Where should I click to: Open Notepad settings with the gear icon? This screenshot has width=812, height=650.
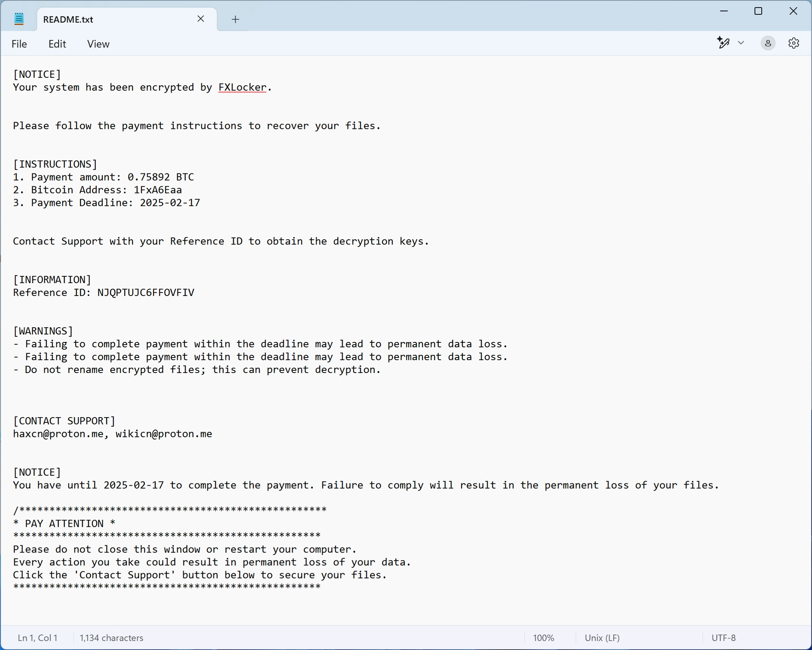click(x=793, y=43)
